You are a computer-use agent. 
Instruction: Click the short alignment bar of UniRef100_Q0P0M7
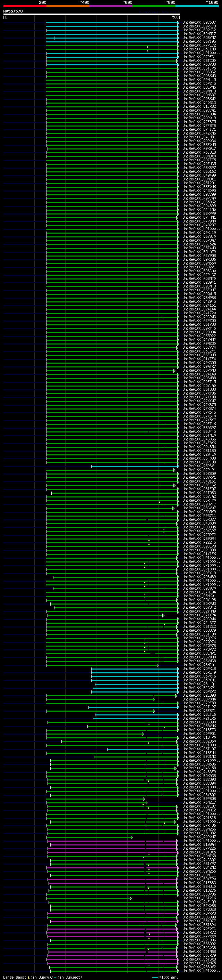point(89,837)
